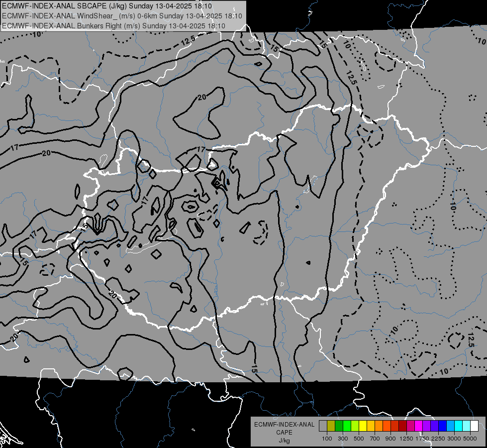Click the 300 value on legend scale
This screenshot has width=487, height=448.
pyautogui.click(x=343, y=439)
